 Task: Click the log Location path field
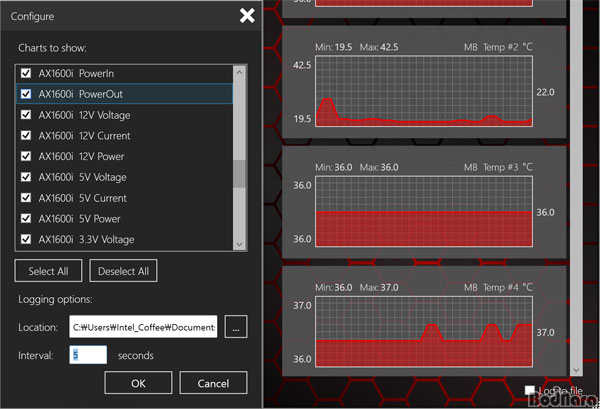pyautogui.click(x=143, y=327)
